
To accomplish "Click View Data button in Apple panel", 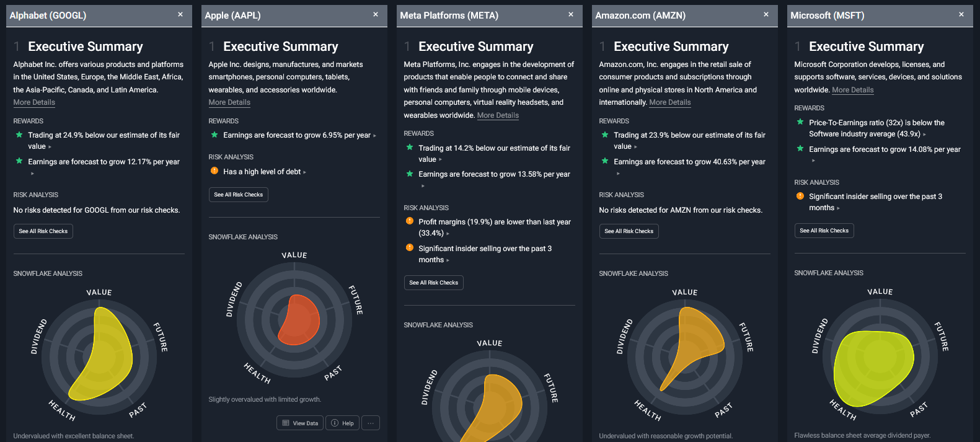I will click(300, 423).
